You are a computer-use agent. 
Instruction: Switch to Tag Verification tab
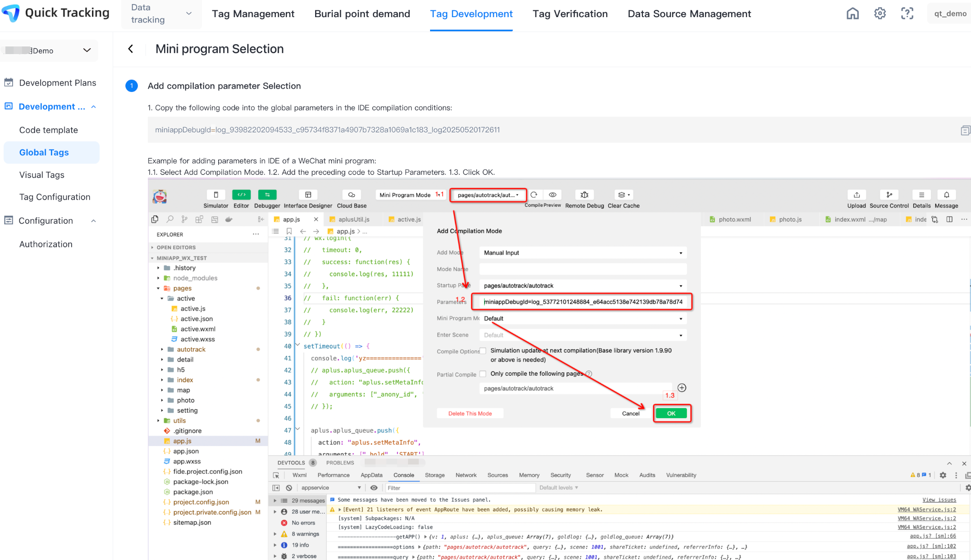pos(570,14)
